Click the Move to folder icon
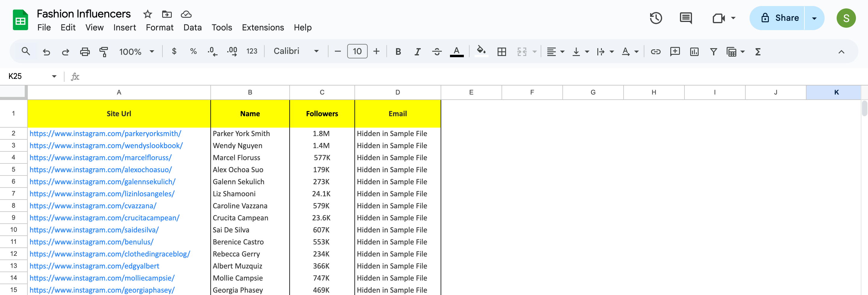 click(x=167, y=14)
